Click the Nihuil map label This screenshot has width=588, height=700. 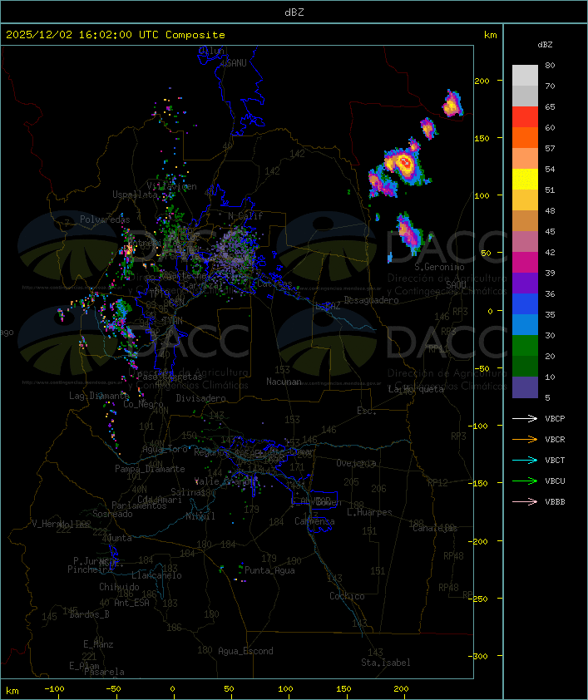click(x=200, y=516)
